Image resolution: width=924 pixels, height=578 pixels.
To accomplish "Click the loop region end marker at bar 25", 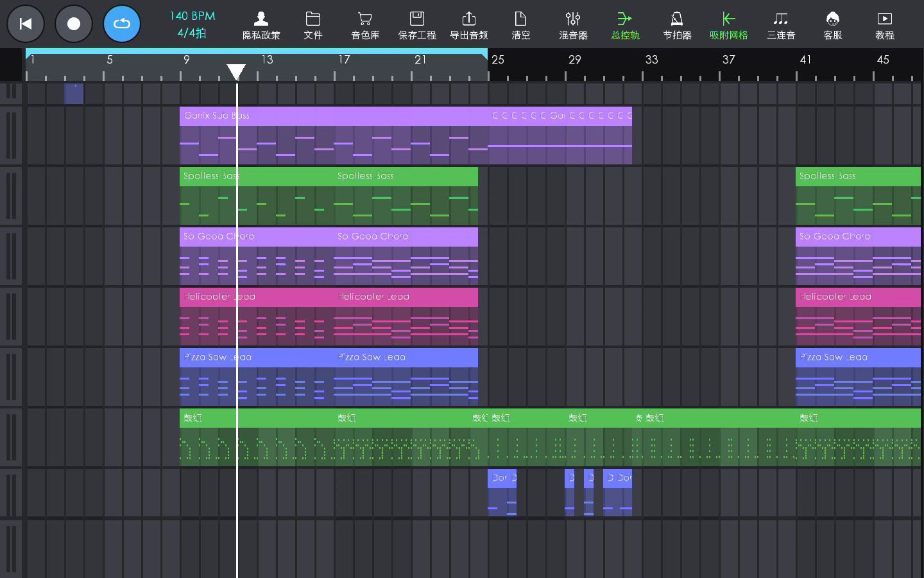I will [x=484, y=56].
